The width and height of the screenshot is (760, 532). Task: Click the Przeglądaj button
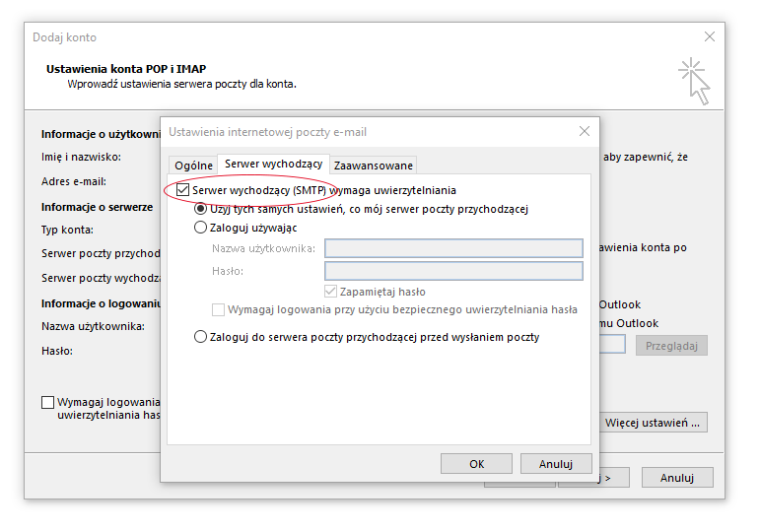click(x=671, y=345)
